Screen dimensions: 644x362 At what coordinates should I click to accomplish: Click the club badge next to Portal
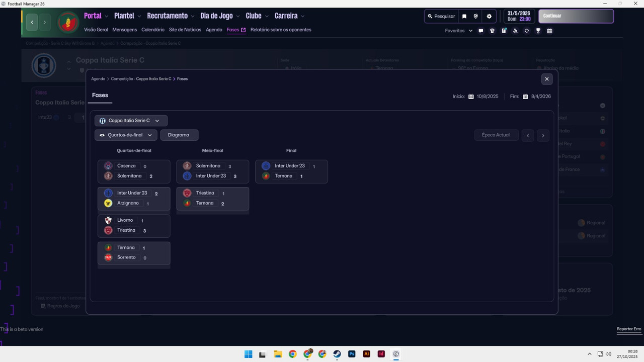click(x=68, y=23)
